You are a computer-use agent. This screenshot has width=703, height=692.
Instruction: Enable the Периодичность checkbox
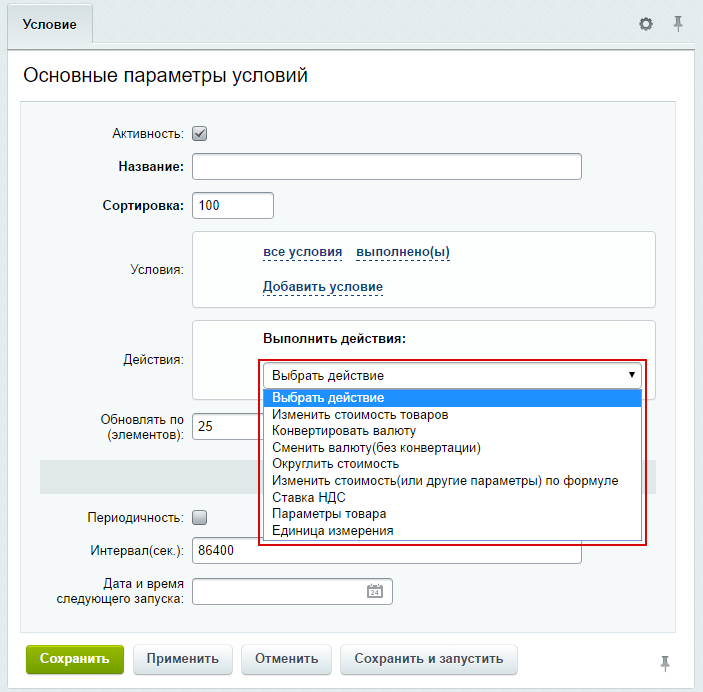tap(199, 517)
